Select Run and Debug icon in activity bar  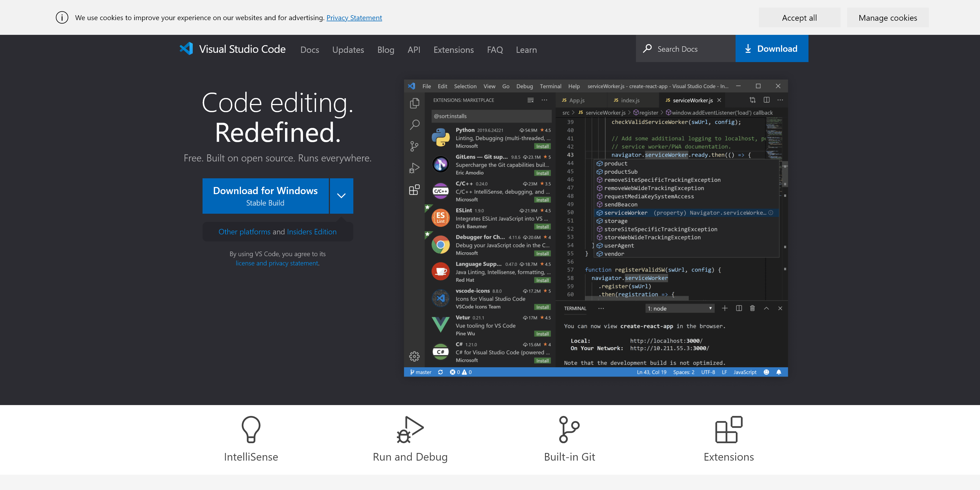414,168
